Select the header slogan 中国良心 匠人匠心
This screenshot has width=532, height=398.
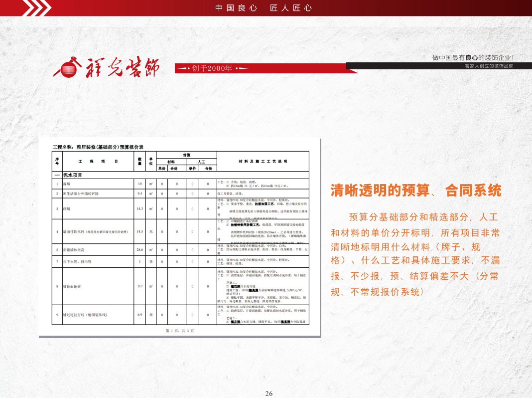[x=264, y=8]
